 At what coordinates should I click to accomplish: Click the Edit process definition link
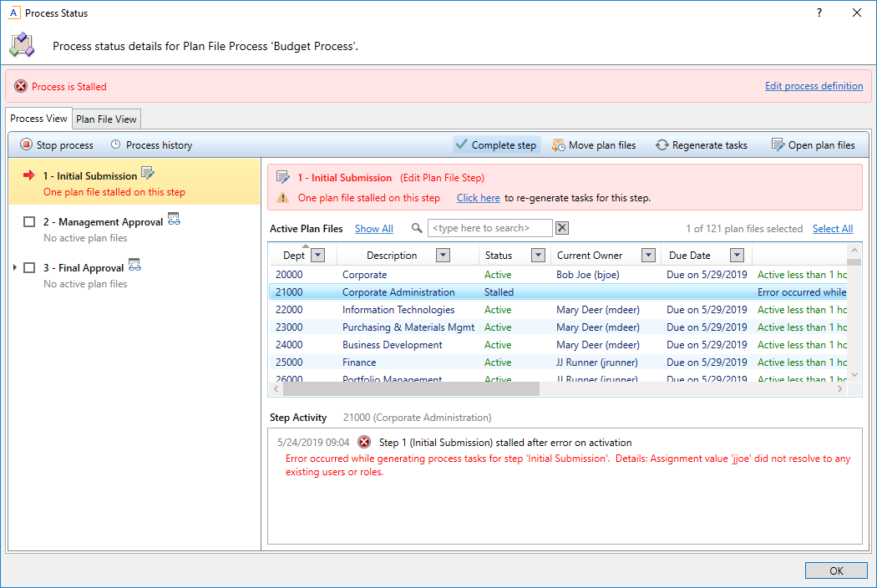pyautogui.click(x=814, y=86)
